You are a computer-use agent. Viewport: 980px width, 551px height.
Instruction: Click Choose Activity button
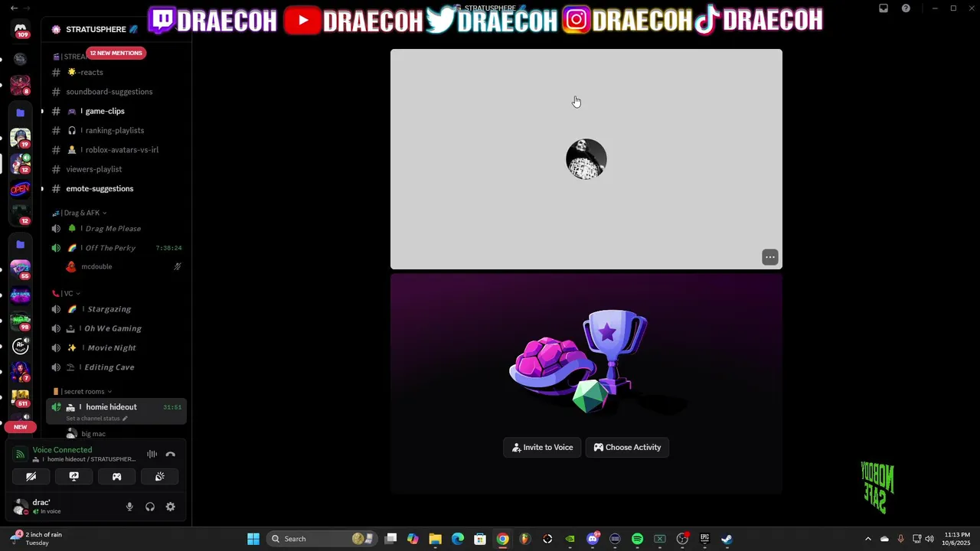pos(627,447)
